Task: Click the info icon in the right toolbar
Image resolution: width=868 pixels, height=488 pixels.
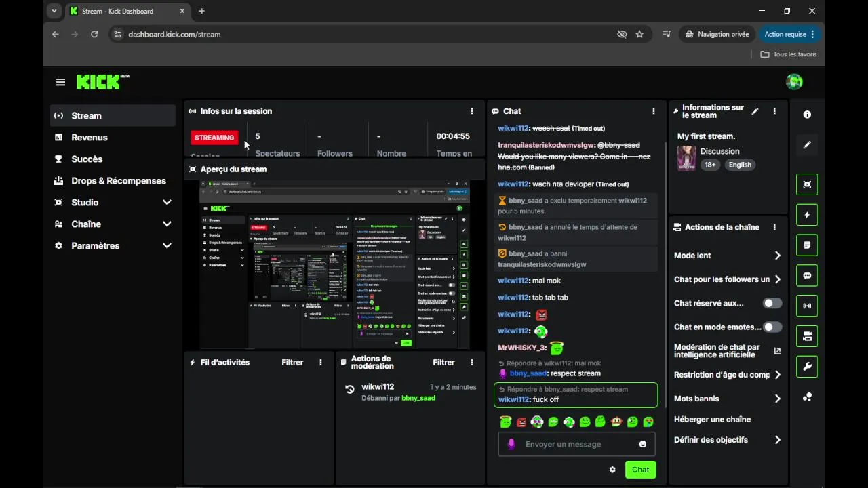Action: pyautogui.click(x=807, y=115)
